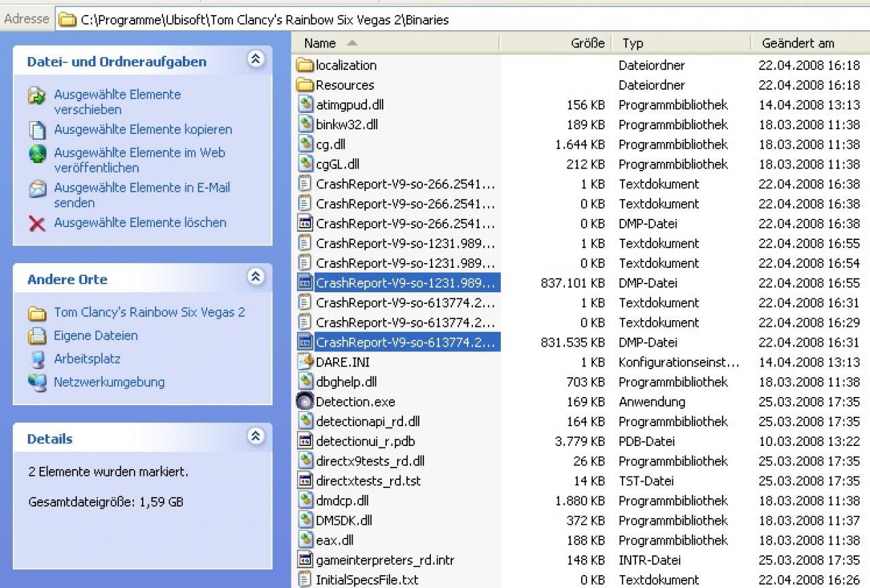Viewport: 870px width, 588px height.
Task: Click the cg.dll library icon
Action: coord(305,144)
